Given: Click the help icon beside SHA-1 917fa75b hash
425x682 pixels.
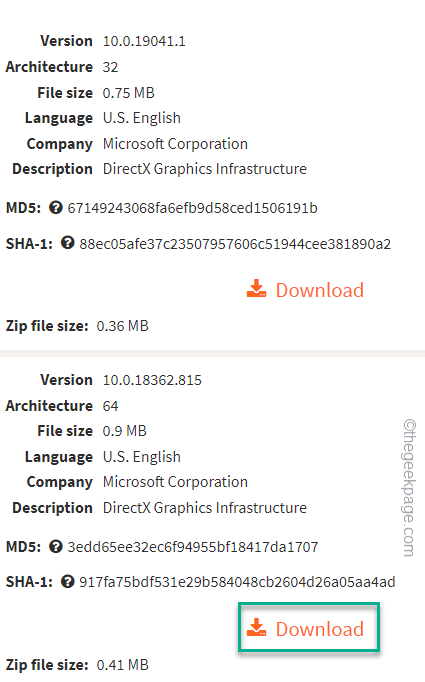Looking at the screenshot, I should click(x=67, y=582).
